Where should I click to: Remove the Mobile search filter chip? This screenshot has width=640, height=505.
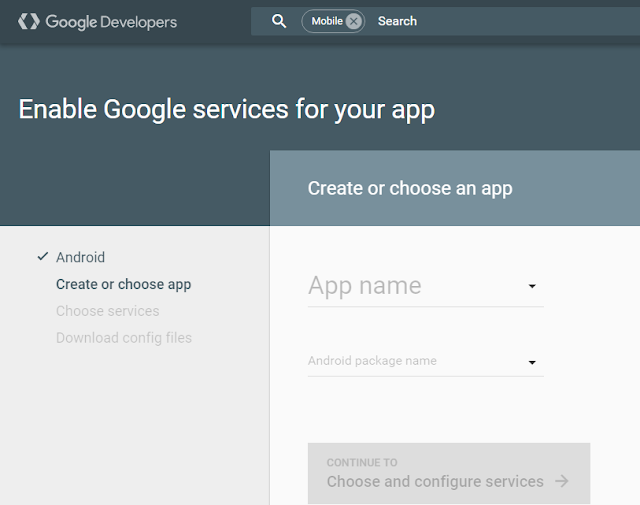click(354, 21)
